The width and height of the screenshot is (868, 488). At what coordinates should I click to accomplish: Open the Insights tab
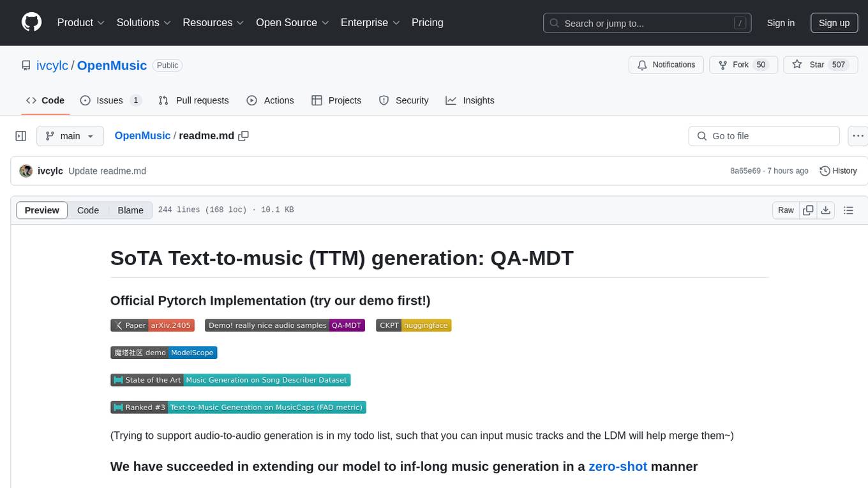click(470, 100)
